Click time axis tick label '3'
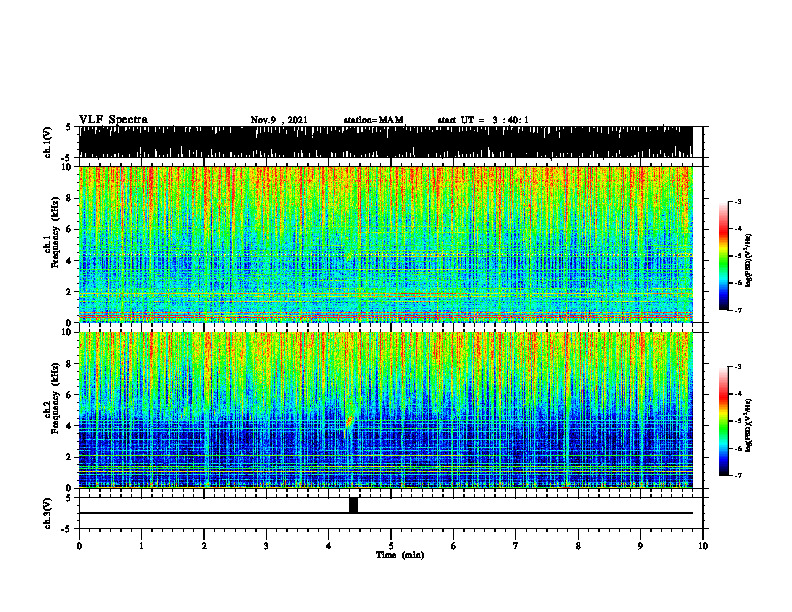The height and width of the screenshot is (612, 792). (266, 546)
